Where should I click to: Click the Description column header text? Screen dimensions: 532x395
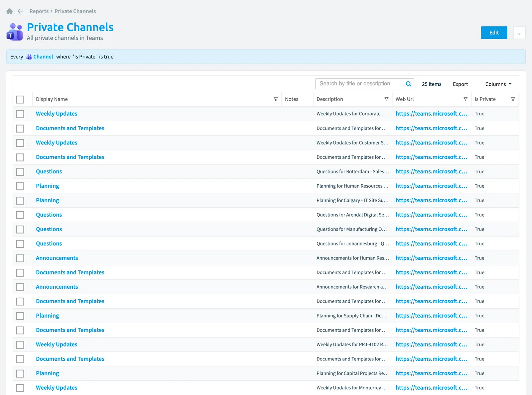(330, 99)
